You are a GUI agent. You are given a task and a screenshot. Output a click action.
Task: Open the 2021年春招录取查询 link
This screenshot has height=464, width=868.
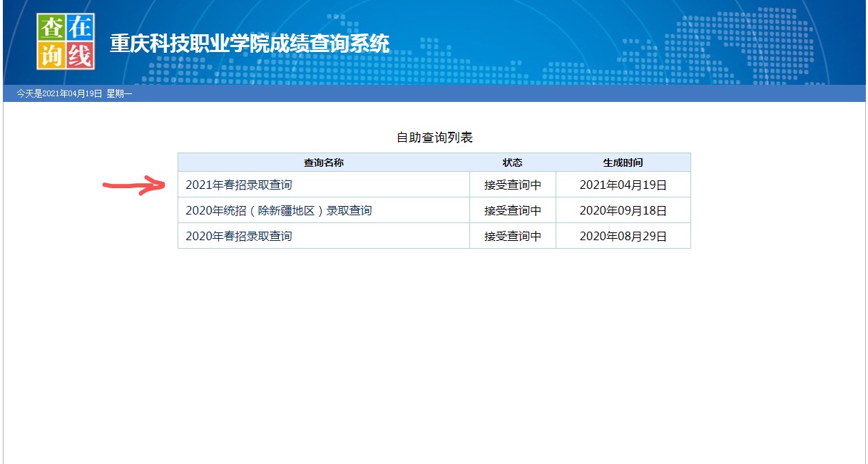(x=239, y=185)
